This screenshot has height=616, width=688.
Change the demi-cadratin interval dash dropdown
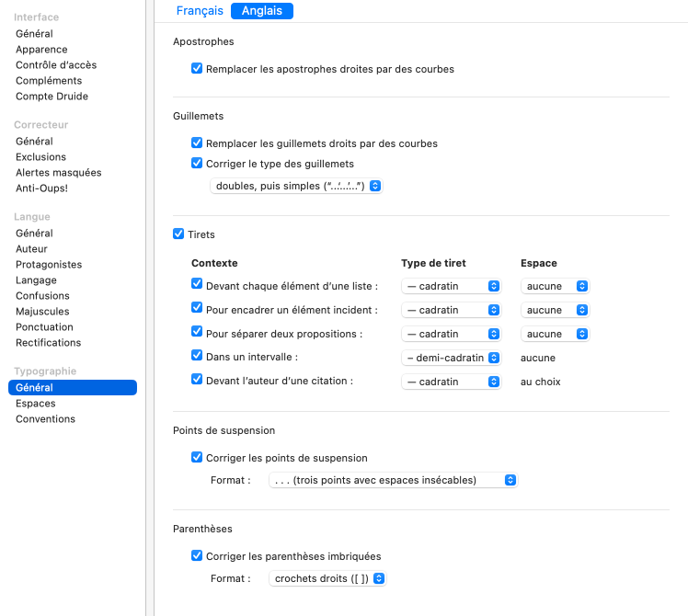(451, 358)
